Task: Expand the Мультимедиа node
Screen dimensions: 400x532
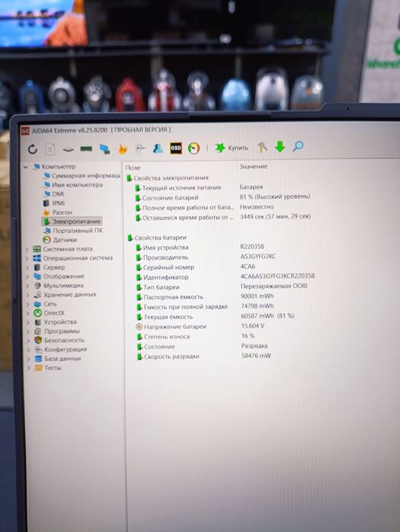Action: coord(28,286)
